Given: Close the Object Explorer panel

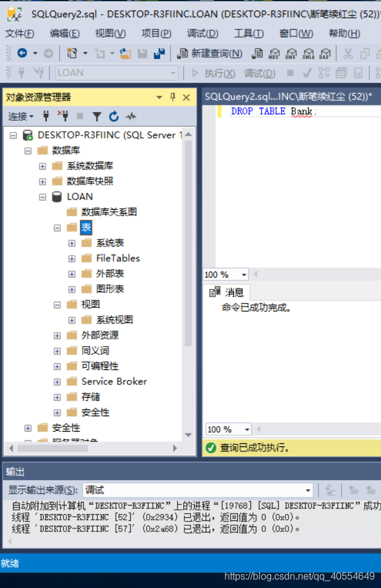Looking at the screenshot, I should (x=186, y=97).
